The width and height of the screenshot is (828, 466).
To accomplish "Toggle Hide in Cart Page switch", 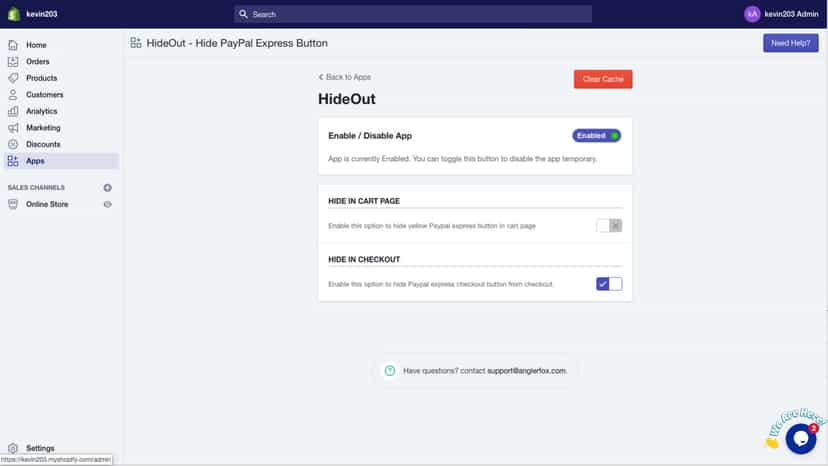I will tap(609, 226).
